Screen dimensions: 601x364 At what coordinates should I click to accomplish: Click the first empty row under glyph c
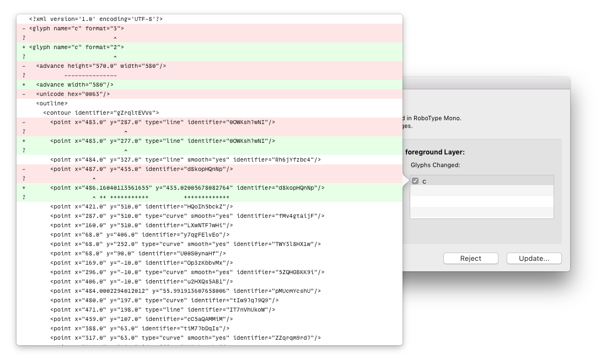[481, 191]
